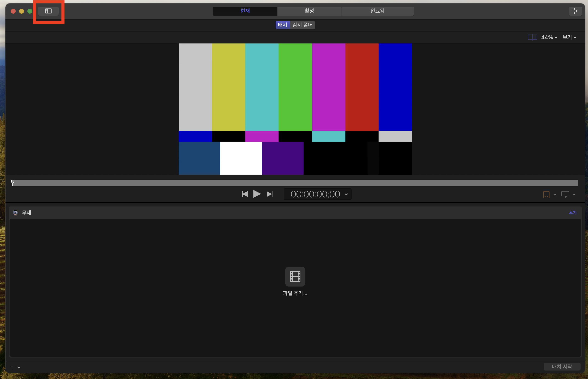Click the blue 추가 link
This screenshot has width=588, height=379.
572,213
